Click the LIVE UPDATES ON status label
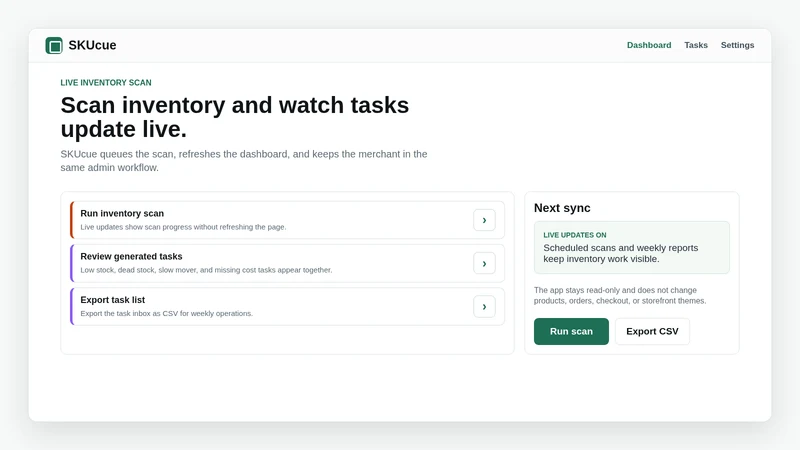The width and height of the screenshot is (800, 450). click(574, 235)
